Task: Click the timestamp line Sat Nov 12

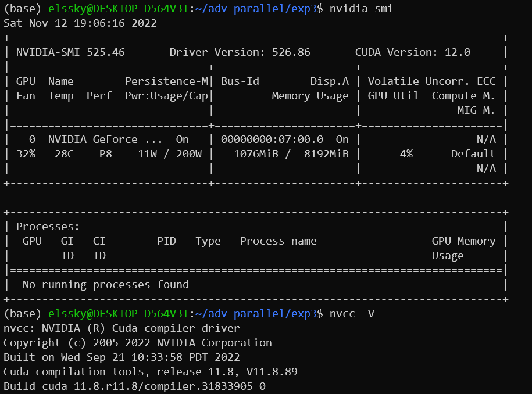Action: (x=80, y=23)
